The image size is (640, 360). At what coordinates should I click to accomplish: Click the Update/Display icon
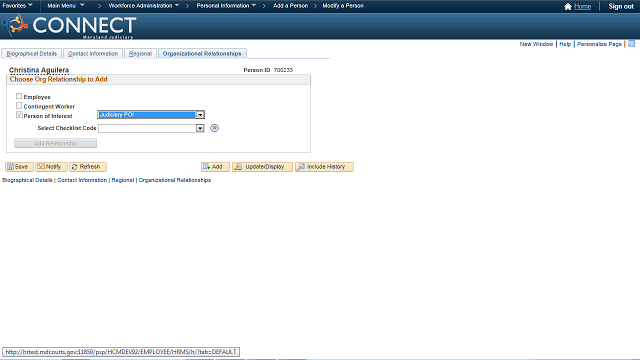point(238,167)
